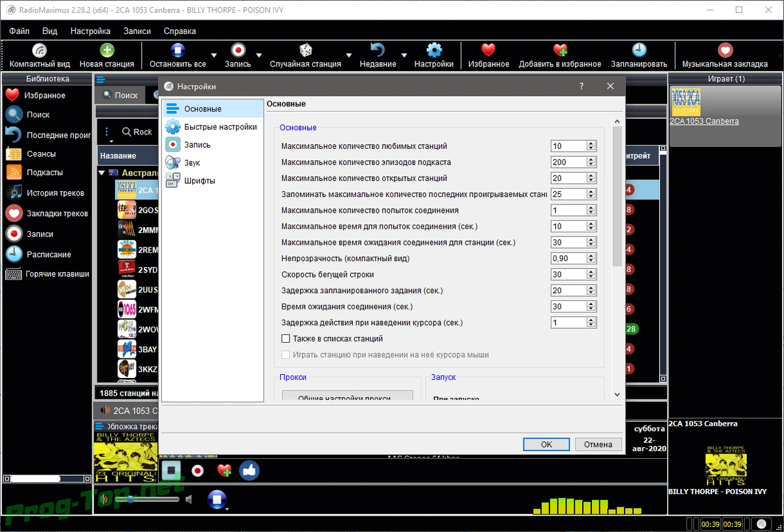This screenshot has width=784, height=532.
Task: Click the stop square button below dialog
Action: (172, 470)
